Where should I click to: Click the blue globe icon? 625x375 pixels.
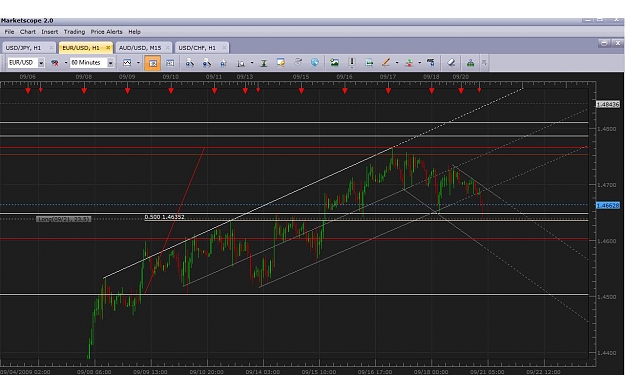coord(314,62)
